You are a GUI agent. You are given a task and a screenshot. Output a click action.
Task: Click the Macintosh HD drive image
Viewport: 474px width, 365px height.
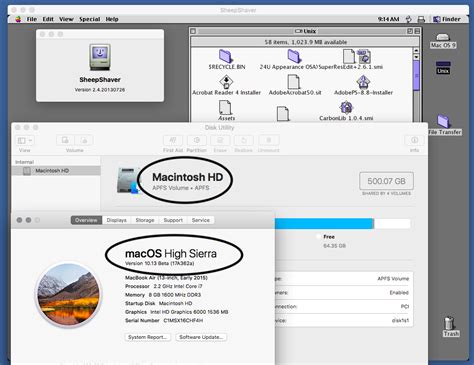click(128, 180)
